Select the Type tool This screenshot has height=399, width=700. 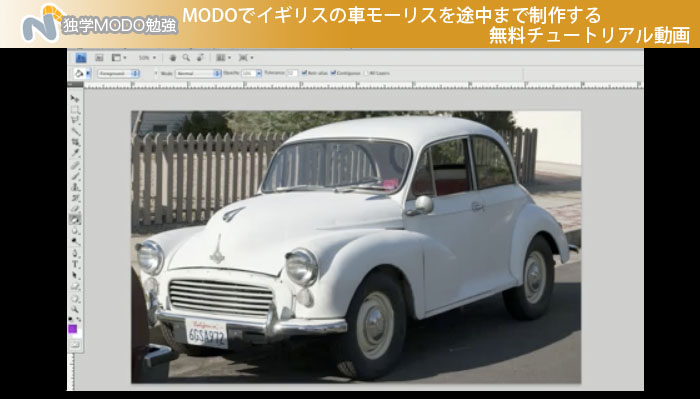click(x=75, y=264)
